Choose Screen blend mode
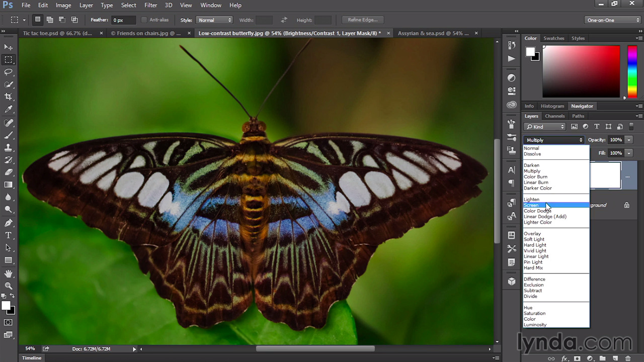The width and height of the screenshot is (644, 362). pos(555,205)
